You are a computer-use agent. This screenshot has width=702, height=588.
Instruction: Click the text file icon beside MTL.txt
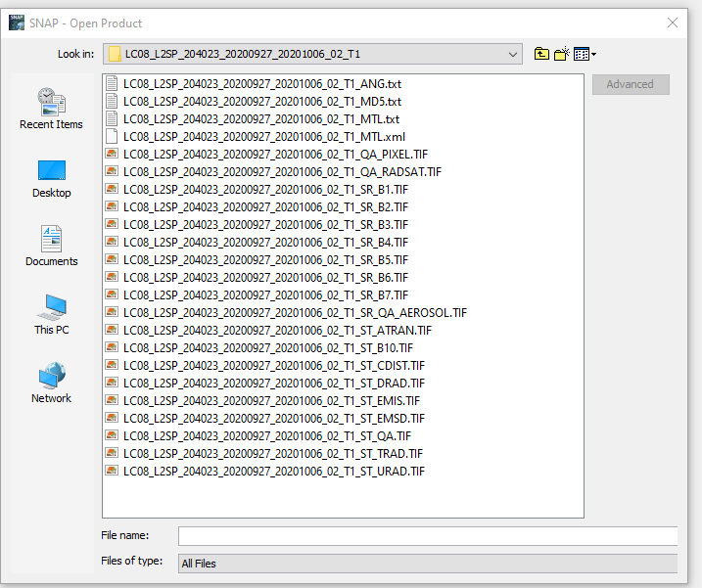pos(112,118)
